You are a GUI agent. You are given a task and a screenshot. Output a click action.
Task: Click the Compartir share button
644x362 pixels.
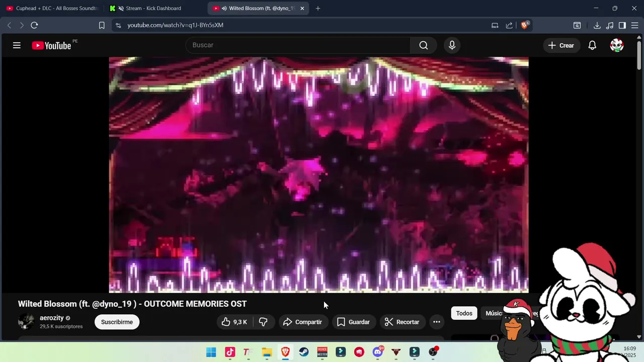pos(302,322)
